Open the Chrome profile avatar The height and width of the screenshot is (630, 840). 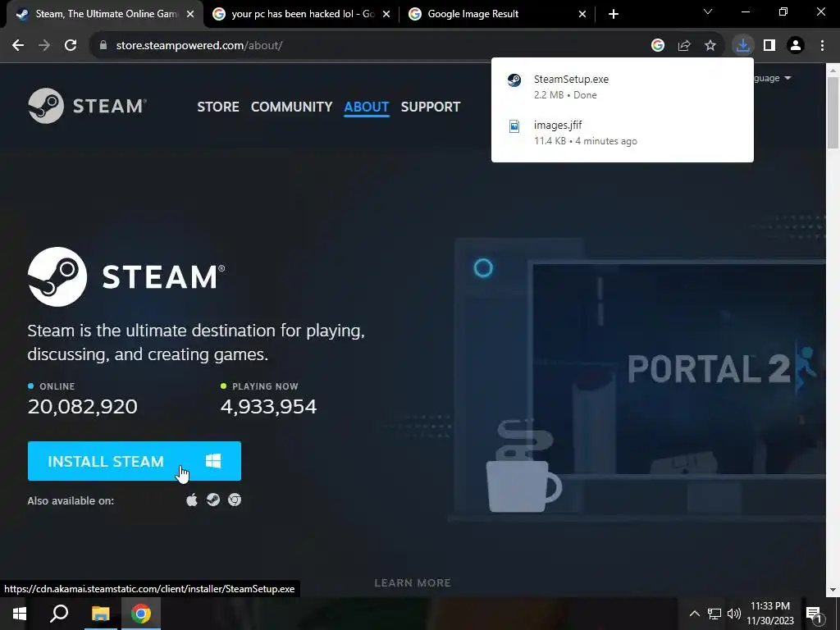point(796,46)
